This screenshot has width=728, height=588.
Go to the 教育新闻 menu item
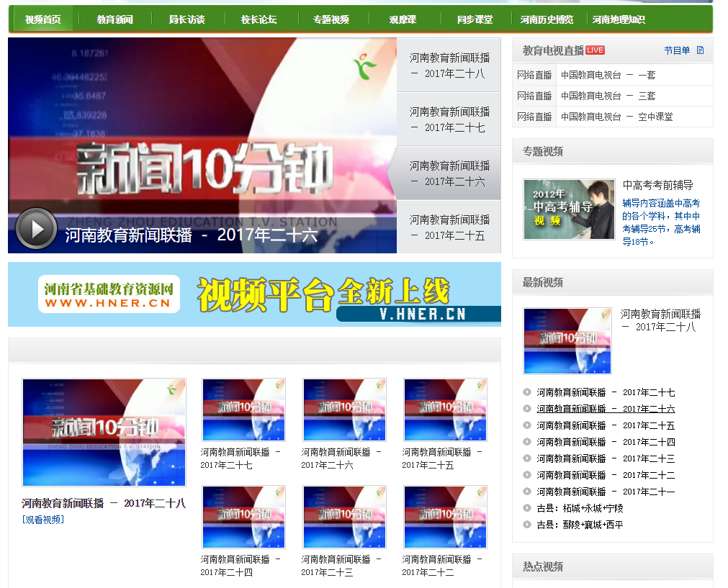point(115,19)
